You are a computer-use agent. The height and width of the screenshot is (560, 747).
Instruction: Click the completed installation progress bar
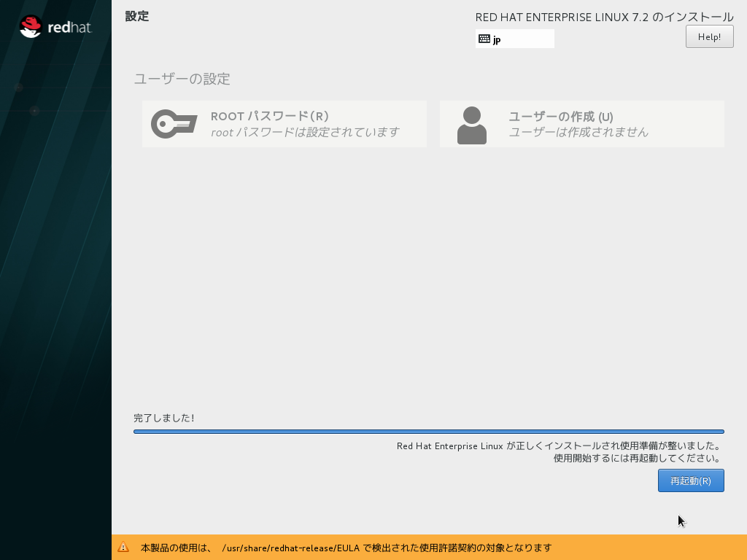coord(429,432)
